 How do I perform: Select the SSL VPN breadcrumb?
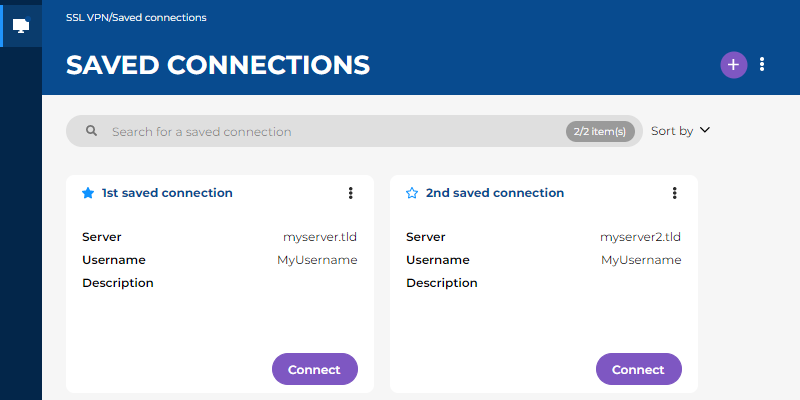[x=87, y=17]
